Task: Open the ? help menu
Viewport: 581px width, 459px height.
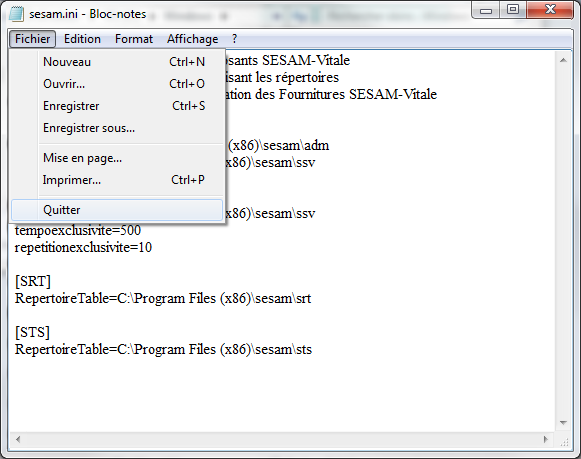Action: coord(235,39)
